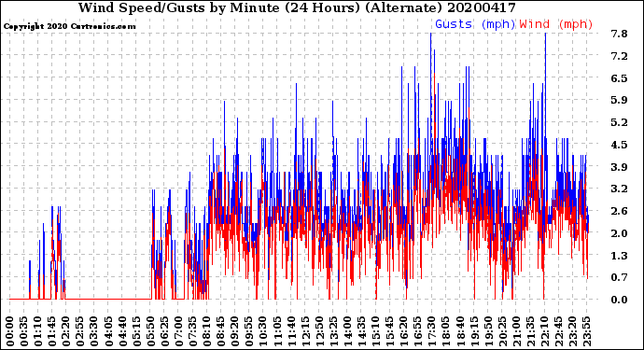Click the 20:25 time label

(x=502, y=331)
